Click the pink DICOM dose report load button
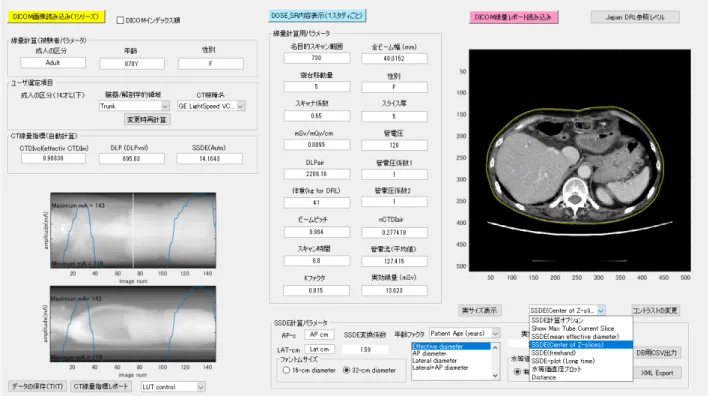 click(513, 17)
